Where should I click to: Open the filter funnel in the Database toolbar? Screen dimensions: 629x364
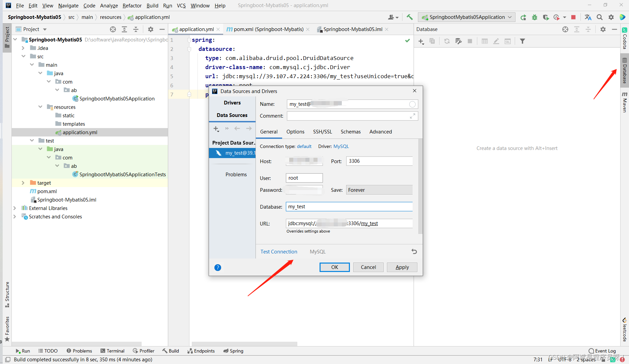522,41
